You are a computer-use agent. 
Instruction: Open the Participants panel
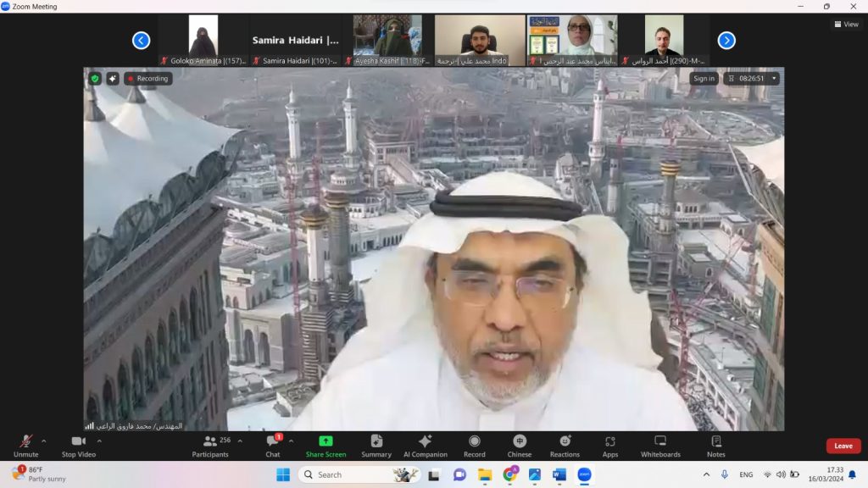[x=210, y=446]
